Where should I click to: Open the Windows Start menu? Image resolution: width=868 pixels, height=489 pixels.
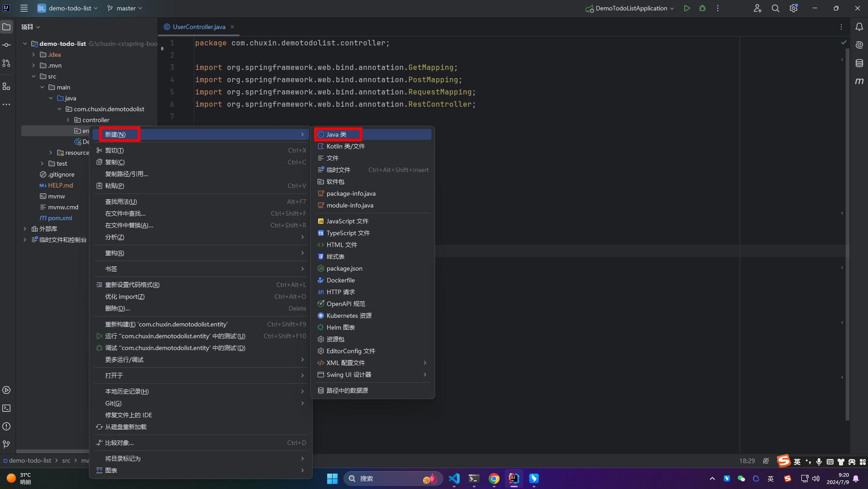[332, 479]
